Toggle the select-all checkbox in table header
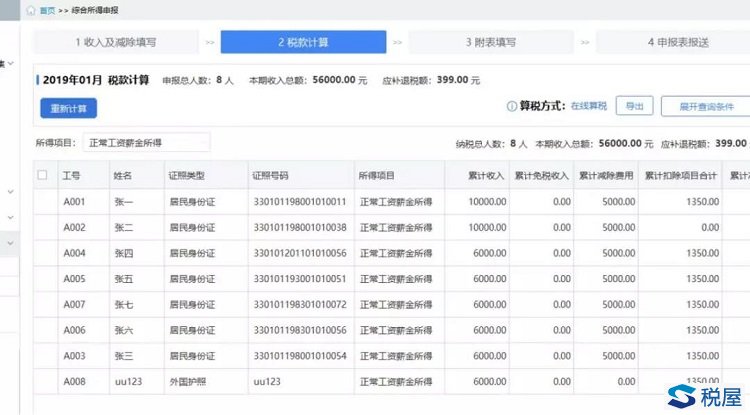 (x=42, y=175)
